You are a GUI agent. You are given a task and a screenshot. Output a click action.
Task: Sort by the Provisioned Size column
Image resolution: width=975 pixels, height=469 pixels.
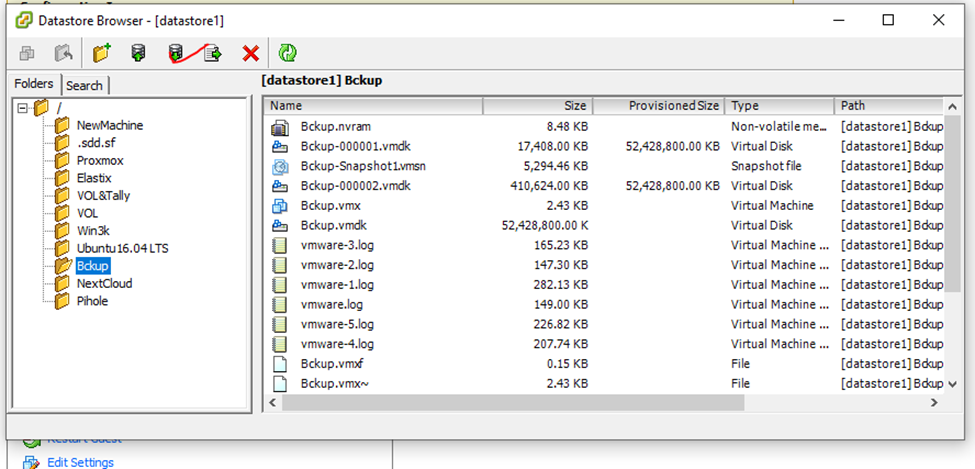pos(660,105)
